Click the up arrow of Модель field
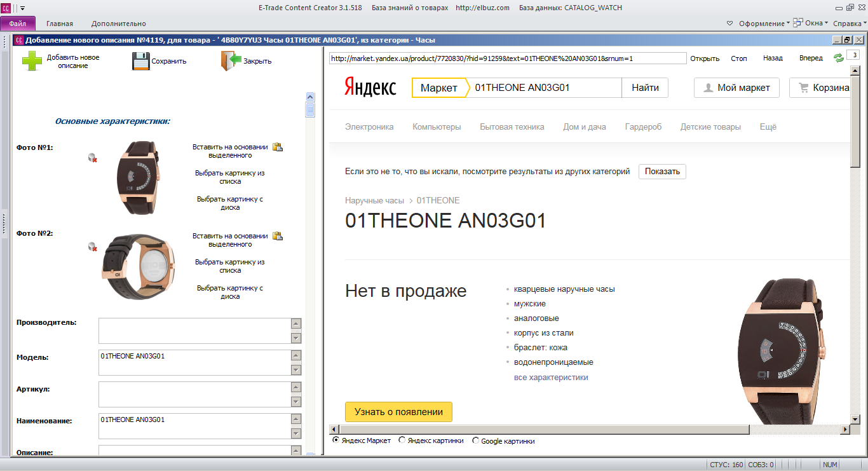 (x=296, y=355)
